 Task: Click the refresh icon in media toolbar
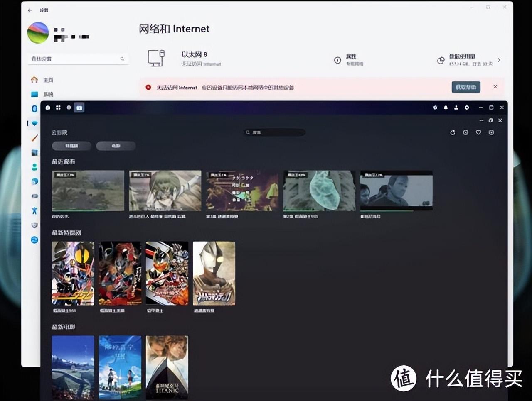pyautogui.click(x=453, y=132)
